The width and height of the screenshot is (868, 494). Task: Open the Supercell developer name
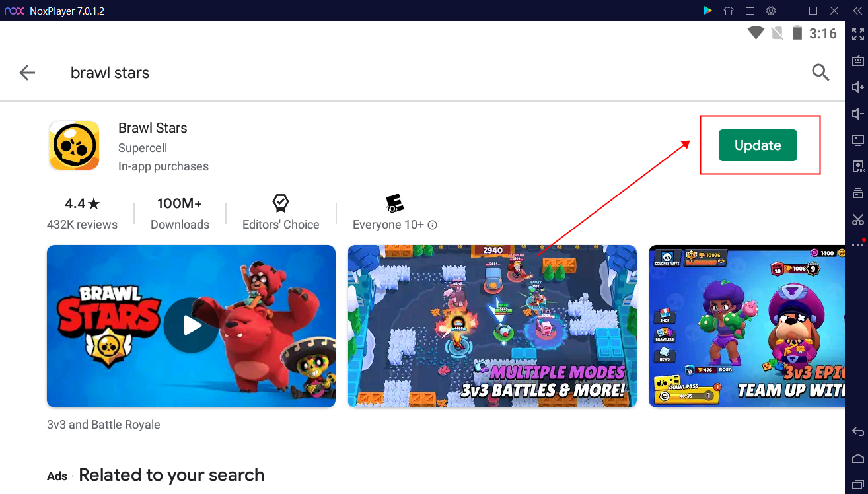coord(143,148)
